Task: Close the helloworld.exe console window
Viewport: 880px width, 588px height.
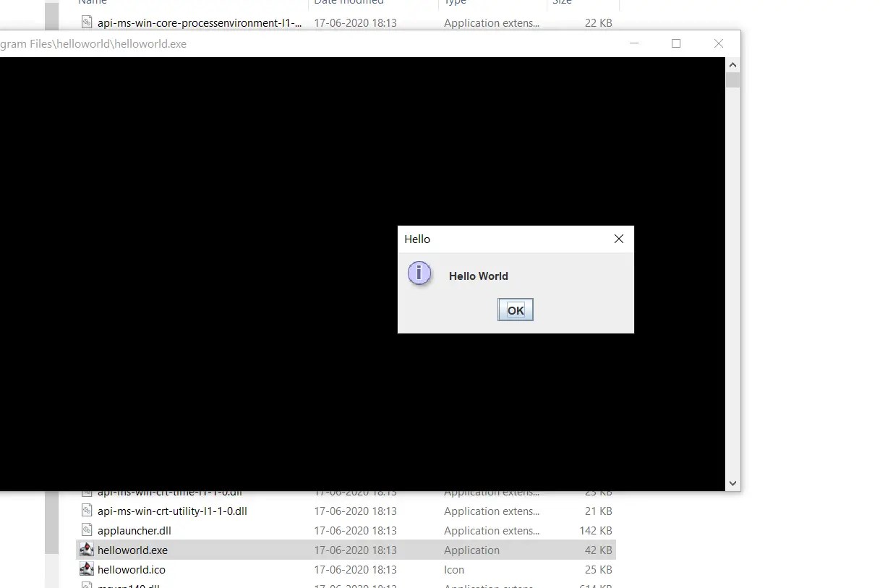Action: 718,43
